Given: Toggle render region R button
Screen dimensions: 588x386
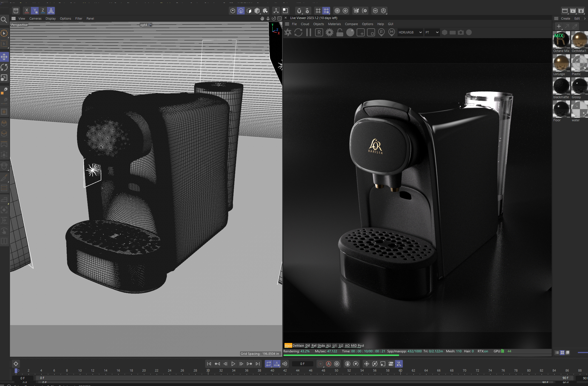Looking at the screenshot, I should click(319, 32).
